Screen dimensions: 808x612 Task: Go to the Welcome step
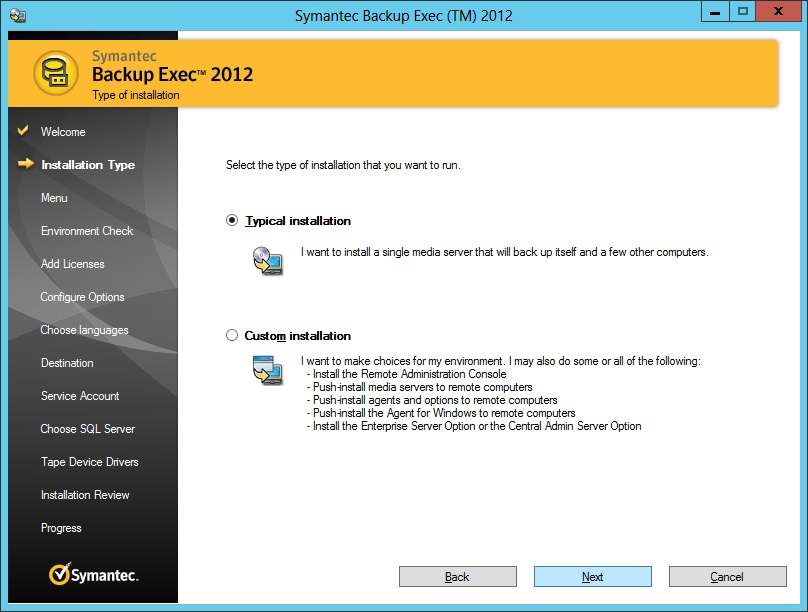63,132
